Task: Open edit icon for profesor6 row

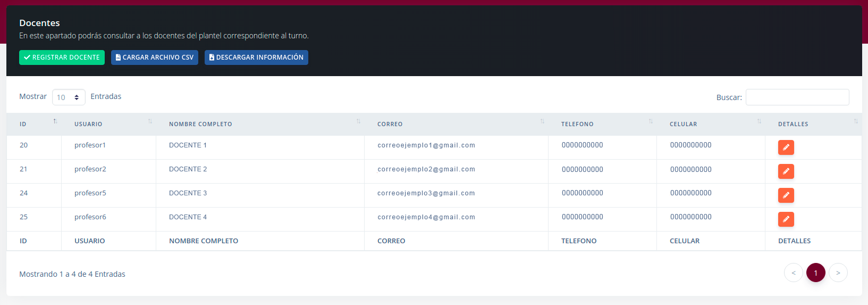Action: point(786,219)
